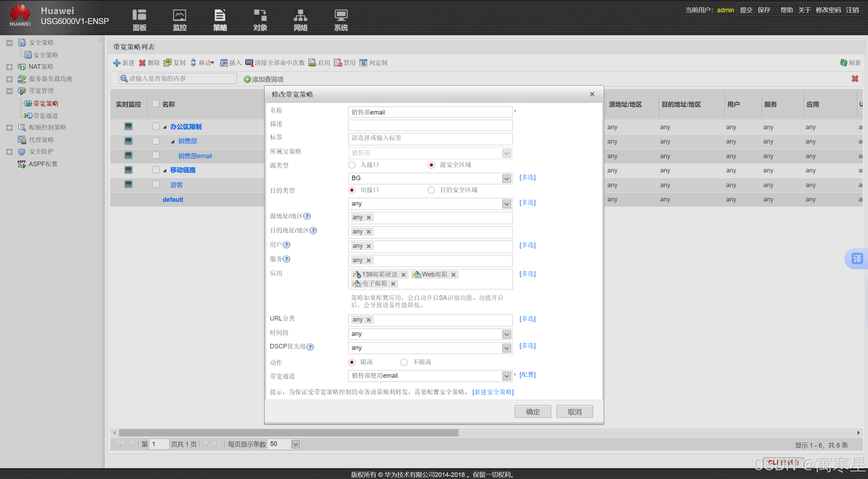Select the 入接口 source type radio
868x479 pixels.
pyautogui.click(x=352, y=165)
